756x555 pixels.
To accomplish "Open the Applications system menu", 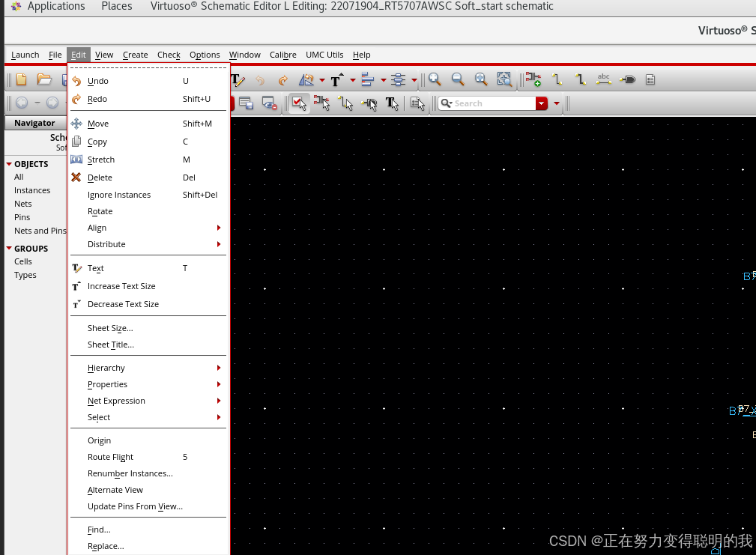I will 56,6.
